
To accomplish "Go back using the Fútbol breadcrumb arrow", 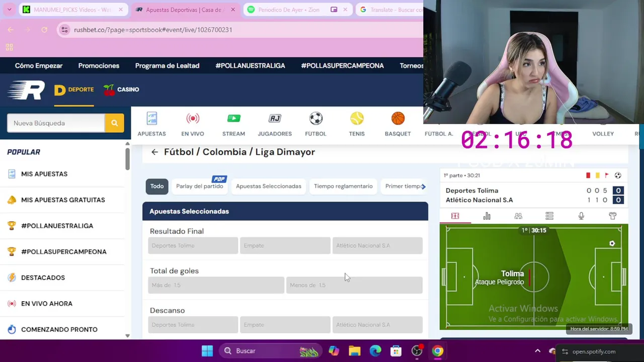I will [x=154, y=152].
